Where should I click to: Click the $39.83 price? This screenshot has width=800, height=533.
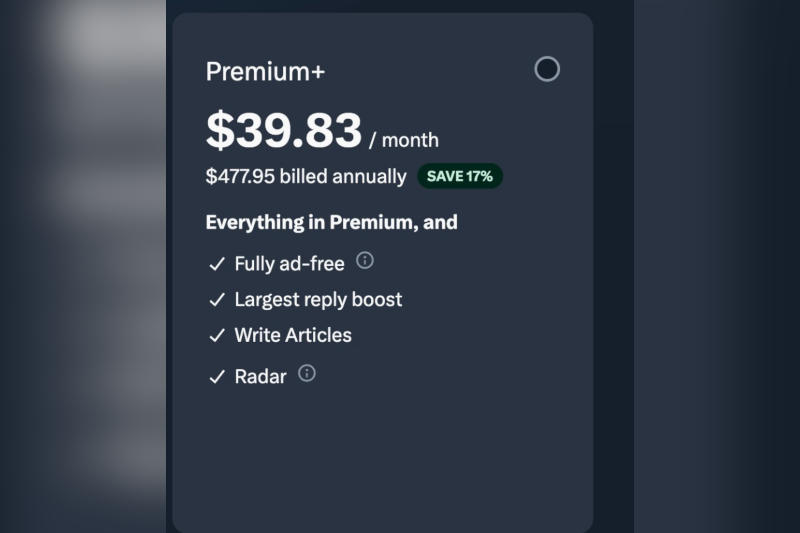[283, 131]
